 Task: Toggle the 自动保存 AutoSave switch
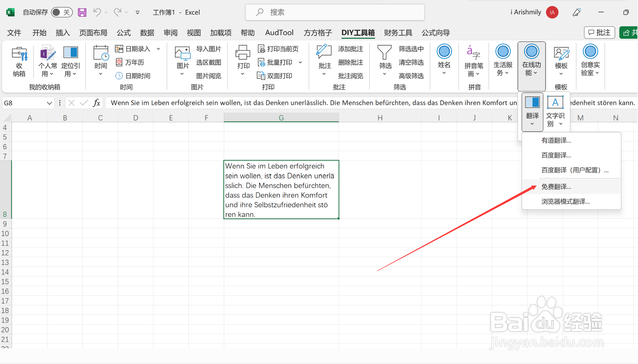pyautogui.click(x=62, y=12)
